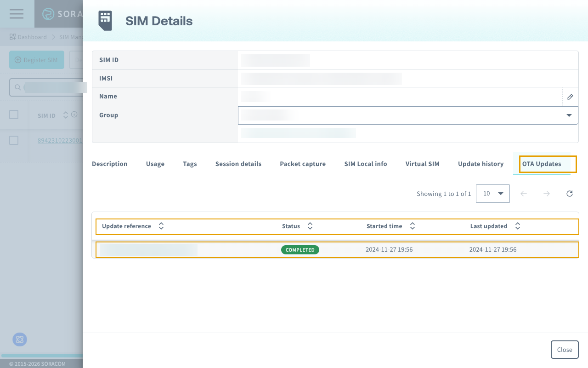Image resolution: width=588 pixels, height=368 pixels.
Task: Switch to the Session details tab
Action: click(238, 164)
